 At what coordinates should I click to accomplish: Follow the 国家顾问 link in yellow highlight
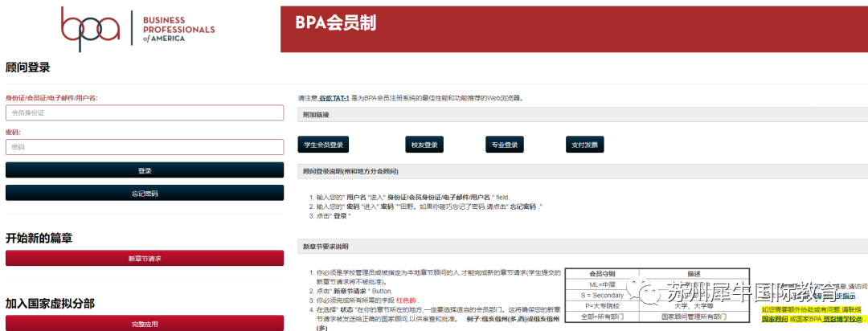pos(775,320)
